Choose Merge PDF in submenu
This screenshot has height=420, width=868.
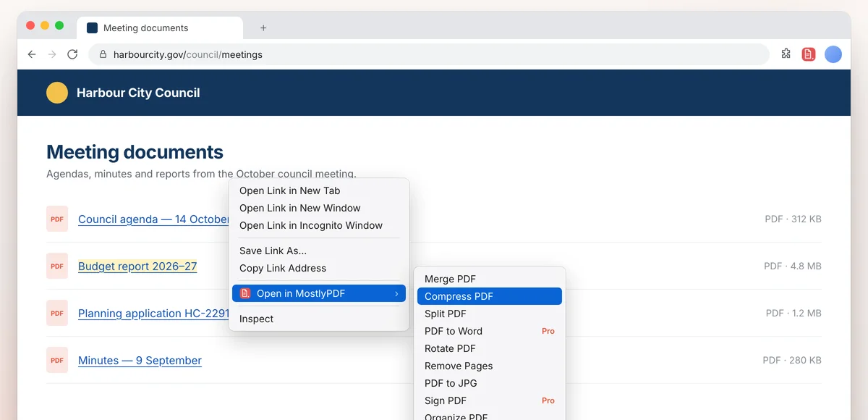point(490,279)
